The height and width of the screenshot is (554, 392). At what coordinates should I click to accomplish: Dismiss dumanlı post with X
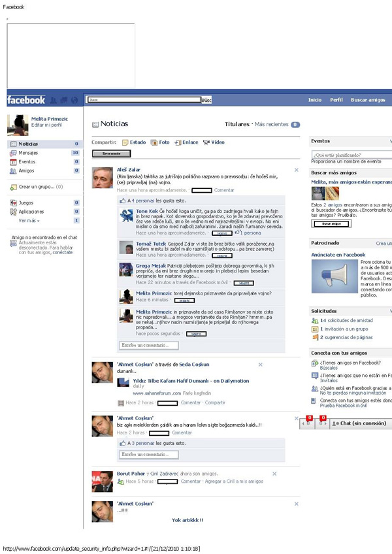(261, 365)
